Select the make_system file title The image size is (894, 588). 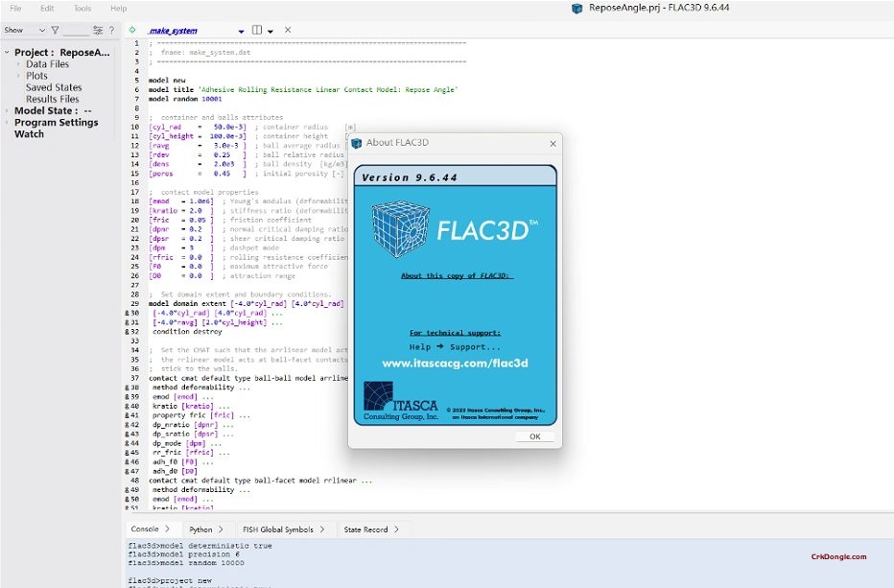coord(174,31)
